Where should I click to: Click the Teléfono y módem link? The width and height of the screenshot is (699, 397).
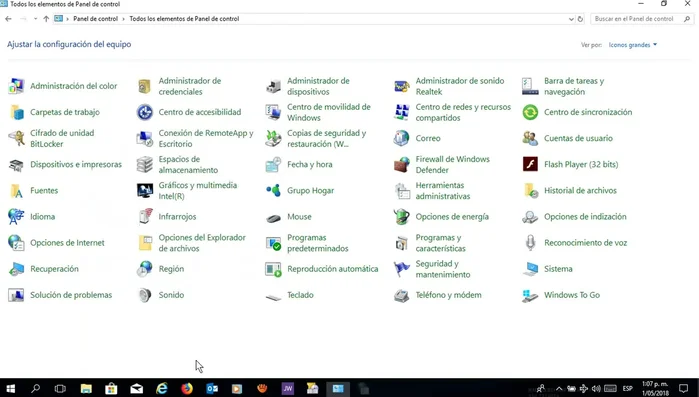[x=448, y=295]
